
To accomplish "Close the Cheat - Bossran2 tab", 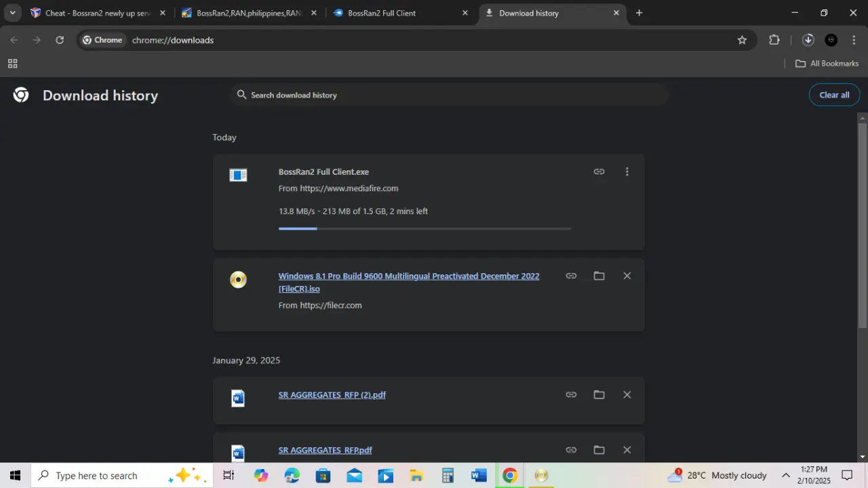I will (x=162, y=13).
